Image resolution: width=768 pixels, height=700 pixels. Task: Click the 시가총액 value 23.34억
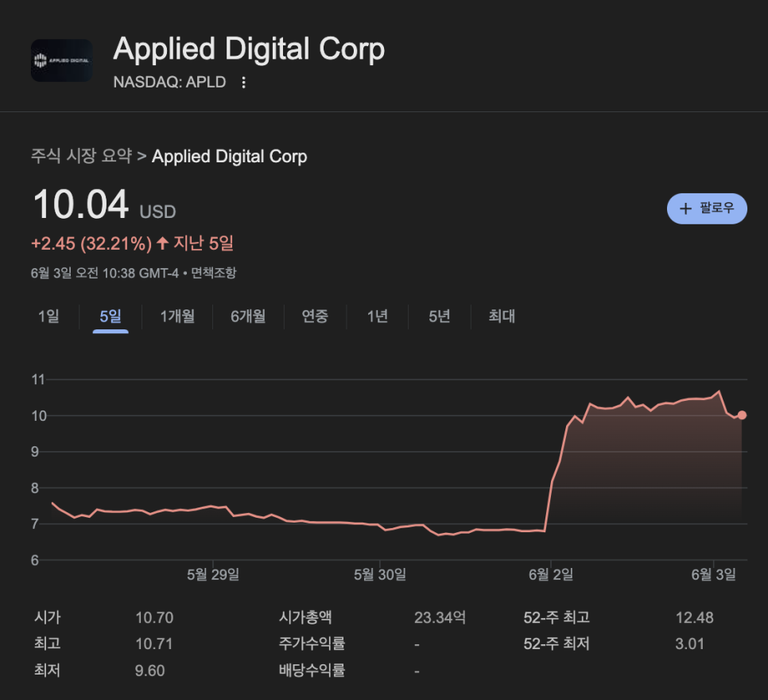point(440,617)
